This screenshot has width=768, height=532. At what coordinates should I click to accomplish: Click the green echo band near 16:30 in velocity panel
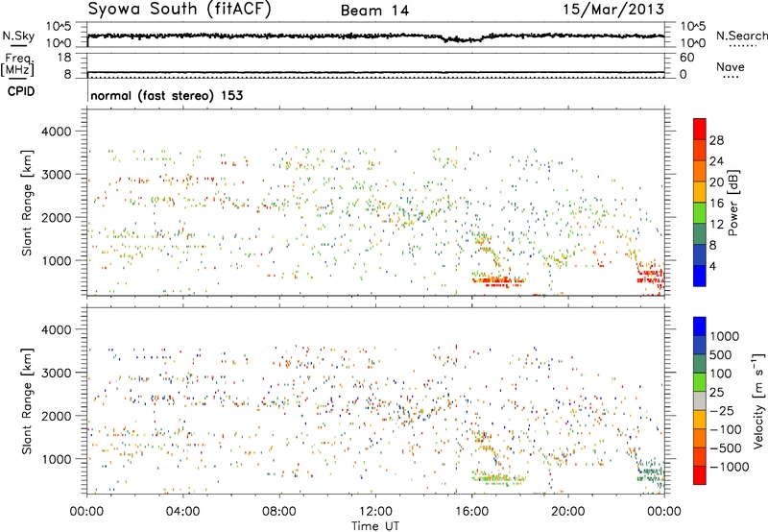pos(497,477)
